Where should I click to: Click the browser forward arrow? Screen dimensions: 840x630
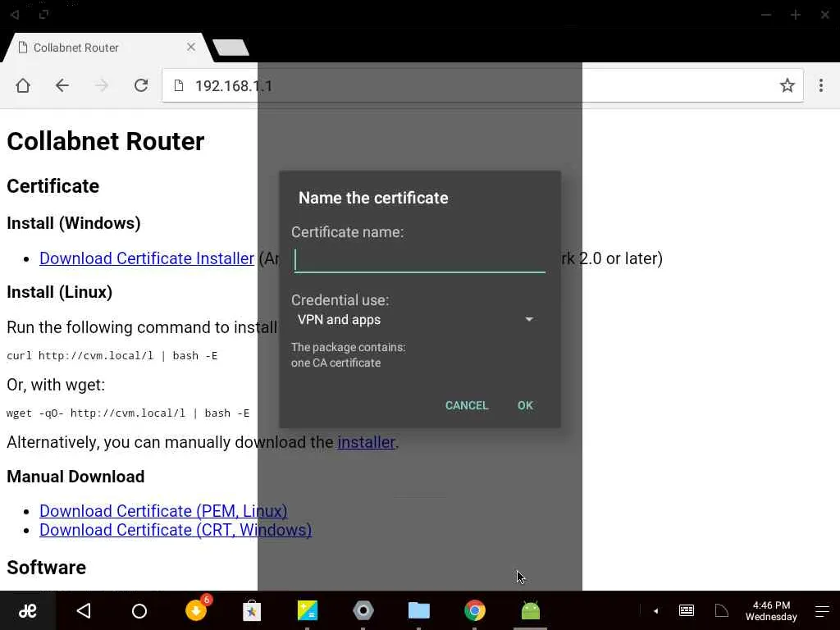[x=102, y=85]
